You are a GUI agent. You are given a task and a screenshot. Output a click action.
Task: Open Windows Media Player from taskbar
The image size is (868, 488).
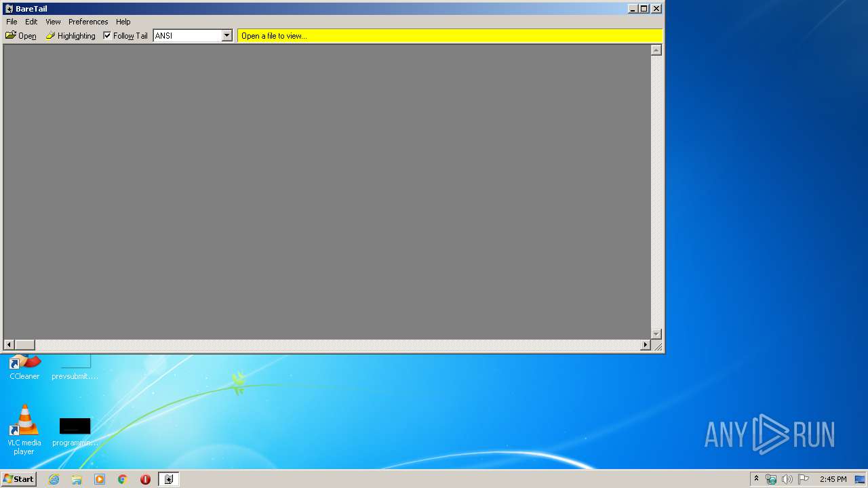(100, 479)
